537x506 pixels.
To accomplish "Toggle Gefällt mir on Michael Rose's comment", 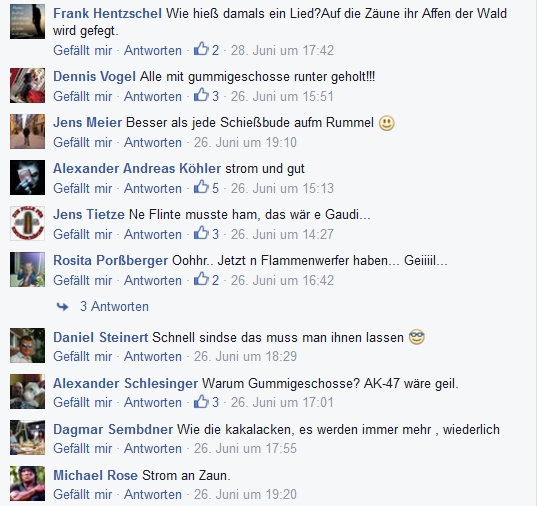I will [x=83, y=494].
